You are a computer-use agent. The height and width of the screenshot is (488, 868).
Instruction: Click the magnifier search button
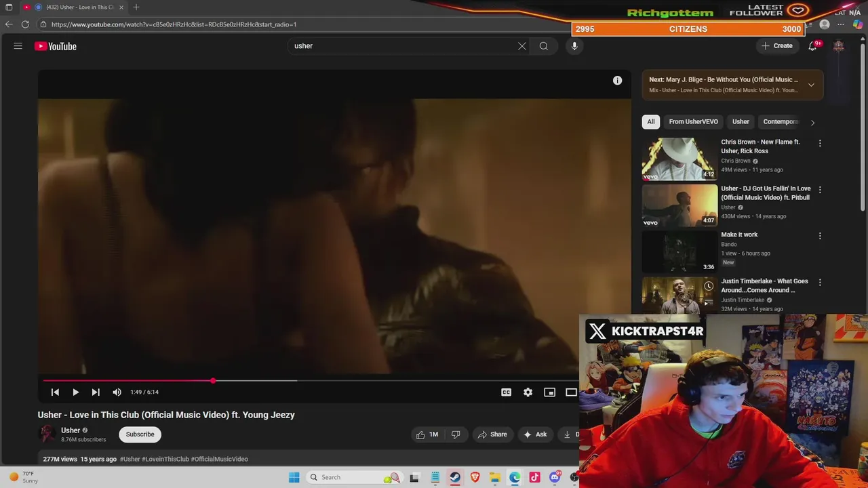tap(544, 46)
